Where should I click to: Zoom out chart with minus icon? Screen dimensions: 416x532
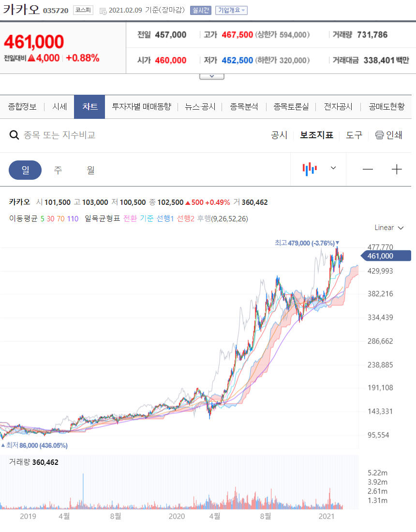click(x=368, y=169)
